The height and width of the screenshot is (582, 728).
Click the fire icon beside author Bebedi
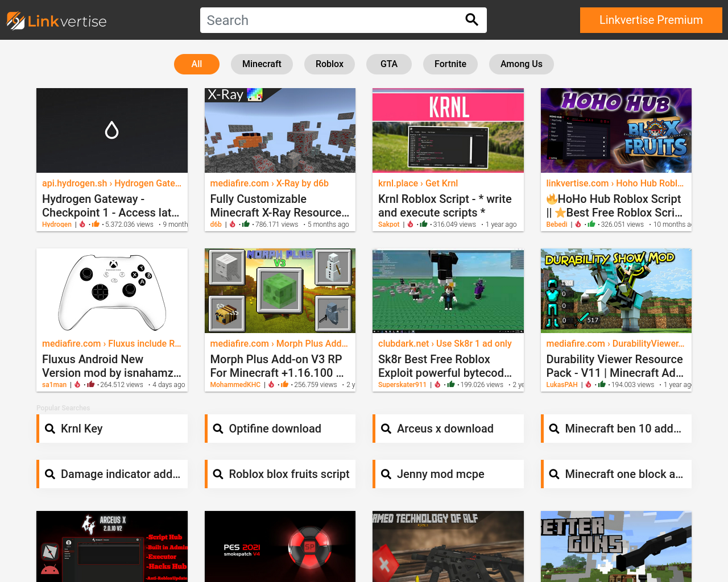click(x=578, y=225)
